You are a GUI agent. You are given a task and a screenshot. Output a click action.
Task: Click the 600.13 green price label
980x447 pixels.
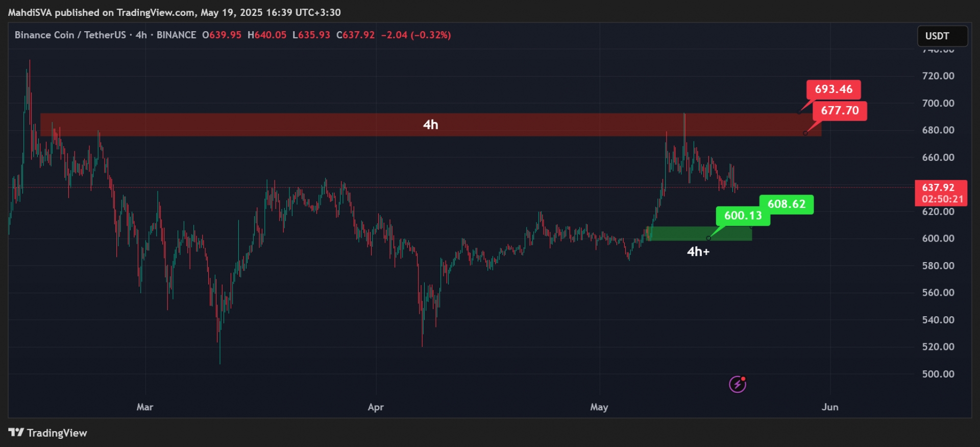pos(743,216)
